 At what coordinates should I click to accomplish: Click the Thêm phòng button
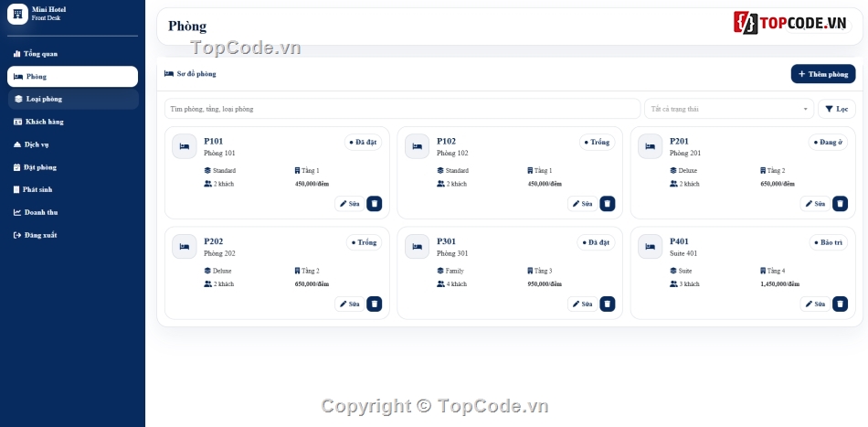click(x=823, y=74)
